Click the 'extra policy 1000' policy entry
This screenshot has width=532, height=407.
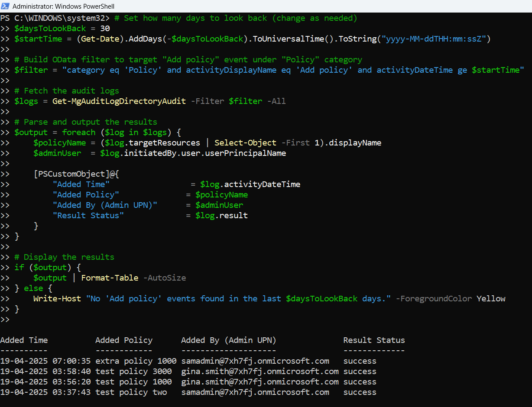pyautogui.click(x=136, y=361)
